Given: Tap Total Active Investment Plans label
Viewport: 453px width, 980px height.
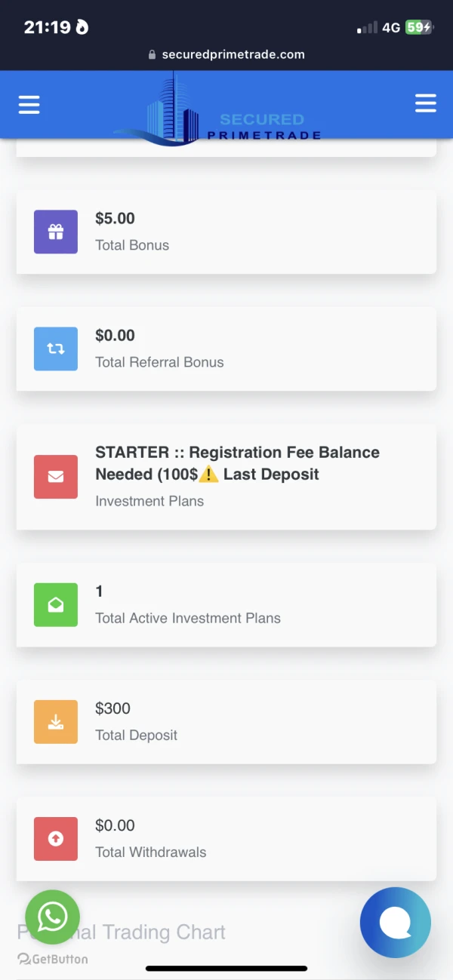Looking at the screenshot, I should pyautogui.click(x=188, y=618).
